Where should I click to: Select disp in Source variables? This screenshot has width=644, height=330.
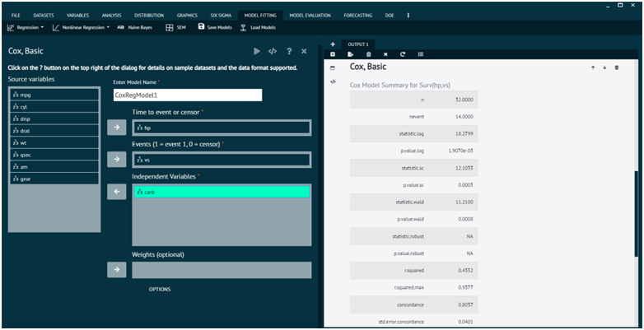[x=54, y=119]
